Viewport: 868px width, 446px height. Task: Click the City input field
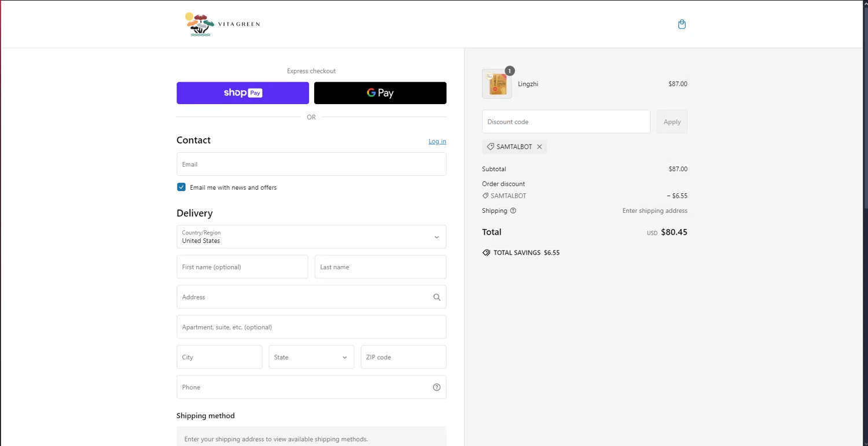219,357
